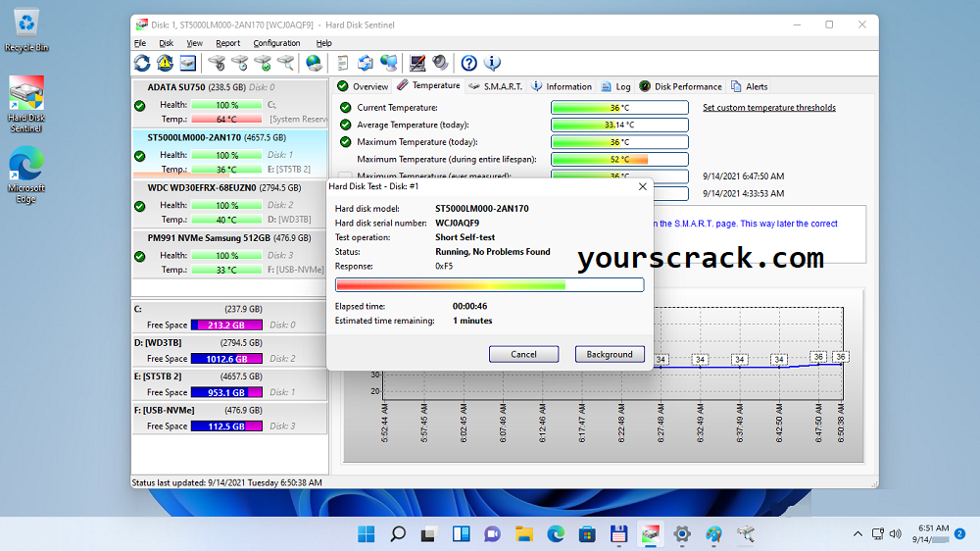The height and width of the screenshot is (551, 980).
Task: Click Cancel in the Hard Disk Test dialog
Action: [523, 355]
